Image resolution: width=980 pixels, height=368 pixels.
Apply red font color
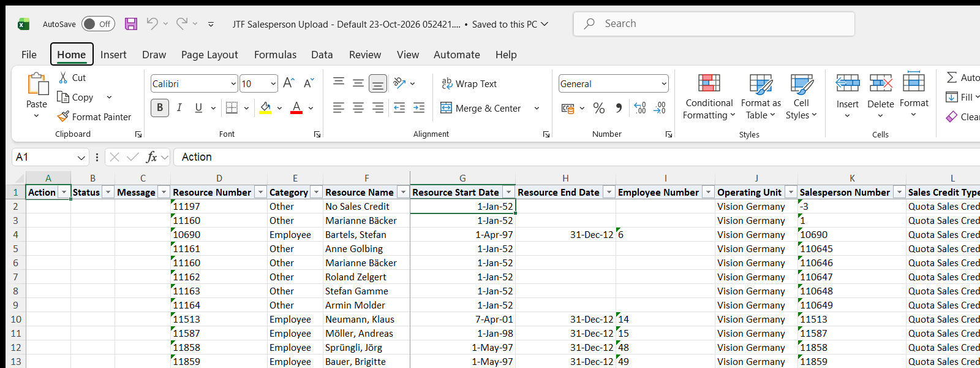tap(296, 108)
